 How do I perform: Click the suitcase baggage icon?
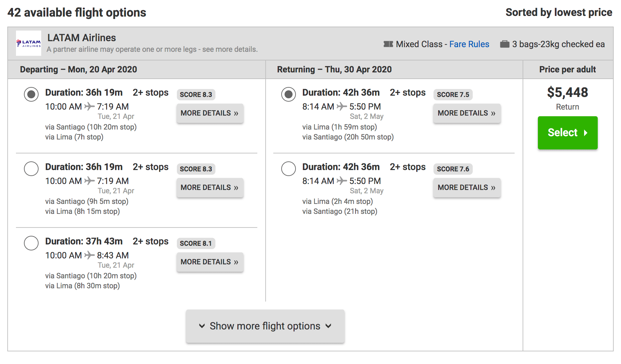[x=504, y=44]
